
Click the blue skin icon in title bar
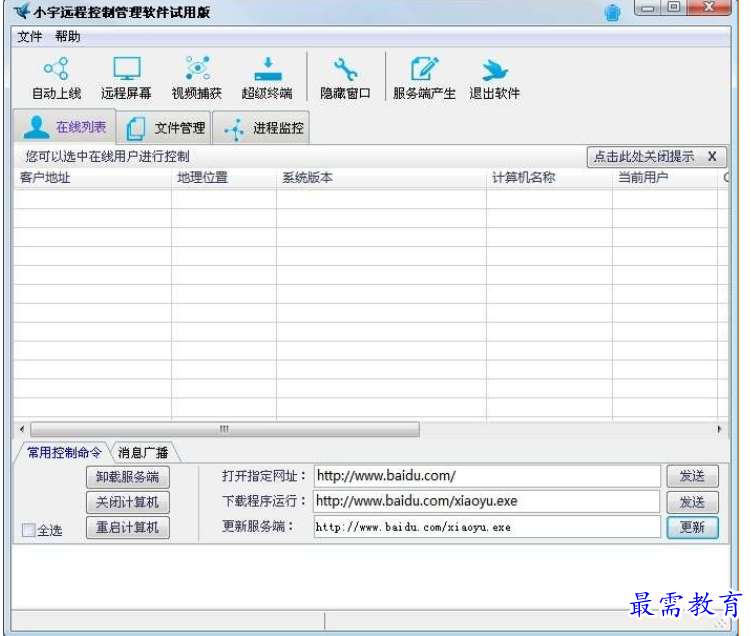pyautogui.click(x=612, y=12)
